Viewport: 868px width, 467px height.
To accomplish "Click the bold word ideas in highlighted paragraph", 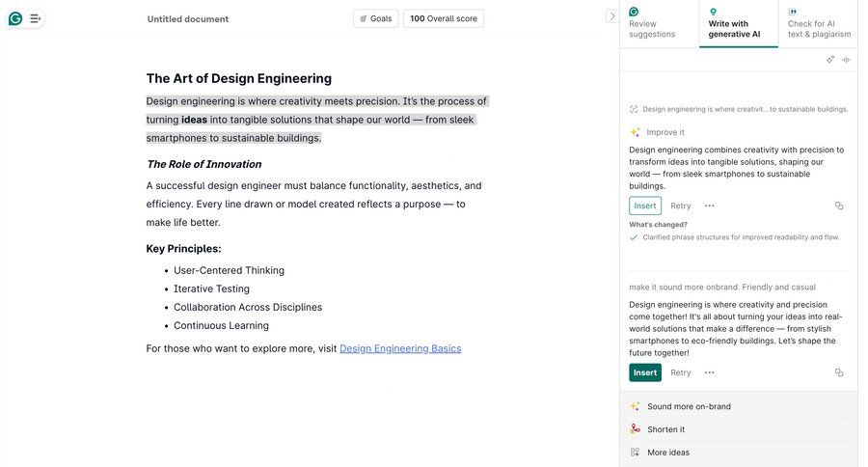I will click(194, 120).
